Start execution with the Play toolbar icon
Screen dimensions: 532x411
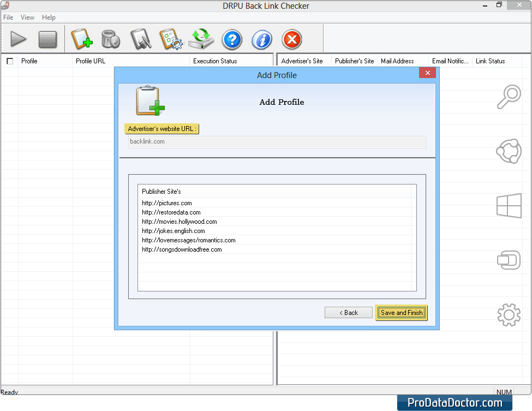pyautogui.click(x=18, y=39)
